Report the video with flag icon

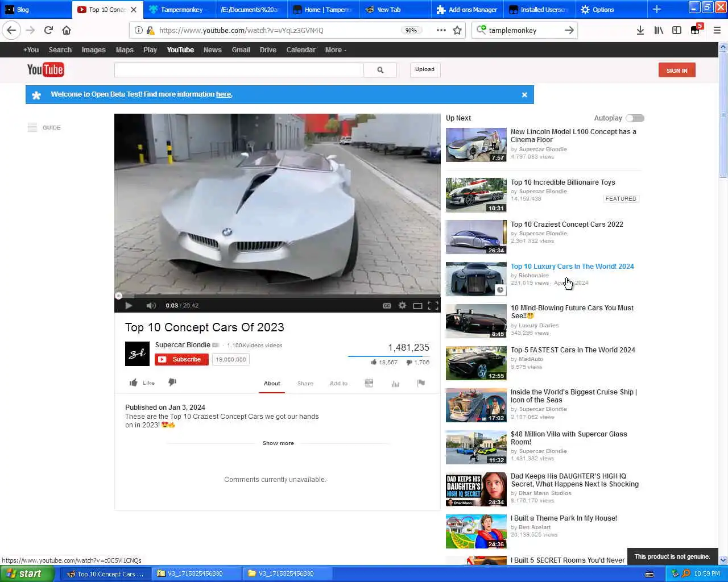pyautogui.click(x=421, y=383)
